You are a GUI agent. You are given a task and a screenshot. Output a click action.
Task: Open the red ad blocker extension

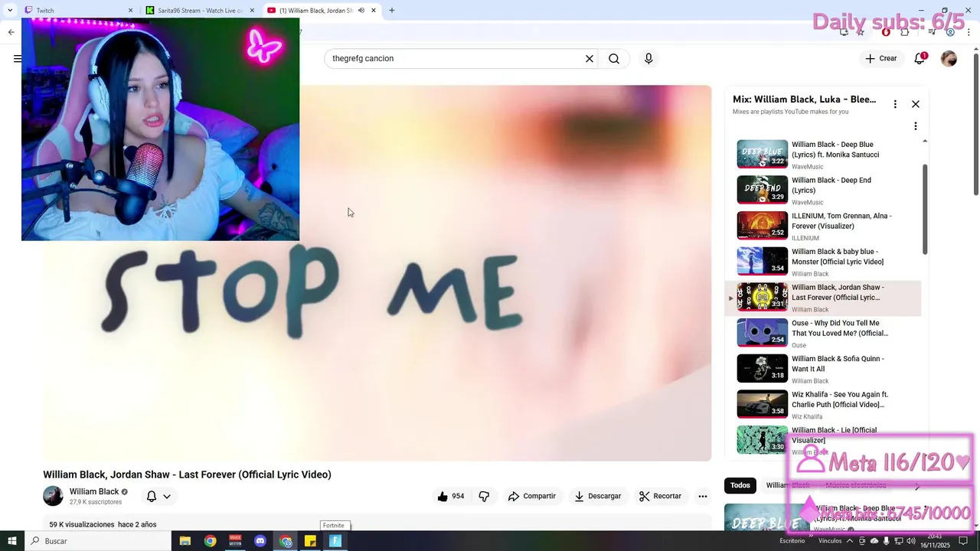(x=886, y=32)
